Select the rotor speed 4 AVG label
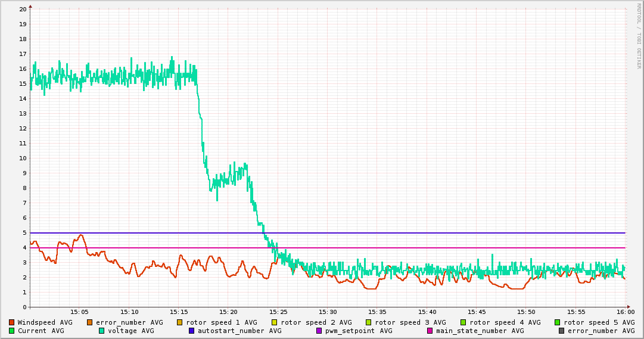The image size is (644, 339). pyautogui.click(x=505, y=322)
